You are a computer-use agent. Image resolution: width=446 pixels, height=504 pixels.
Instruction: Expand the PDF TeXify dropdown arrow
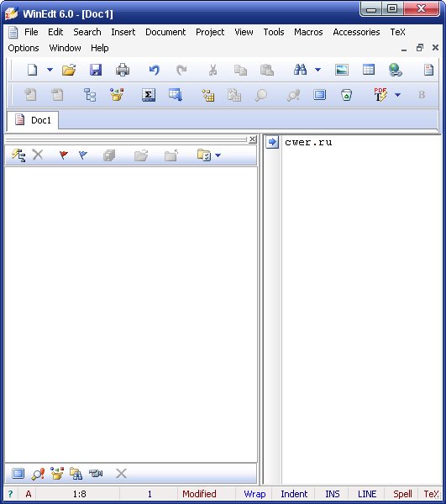397,95
